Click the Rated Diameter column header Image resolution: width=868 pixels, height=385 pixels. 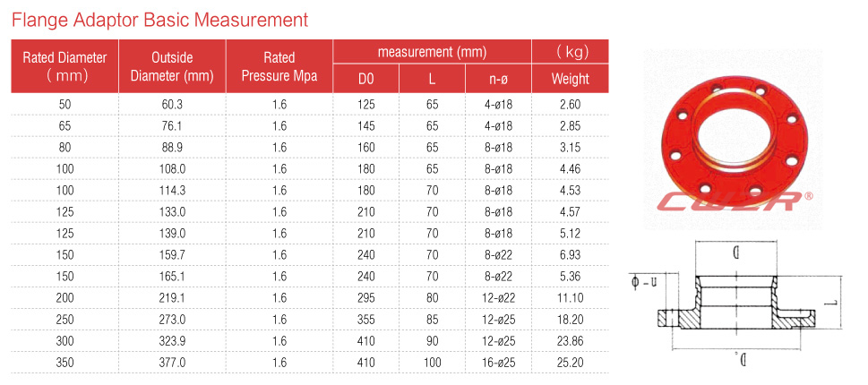pyautogui.click(x=64, y=66)
